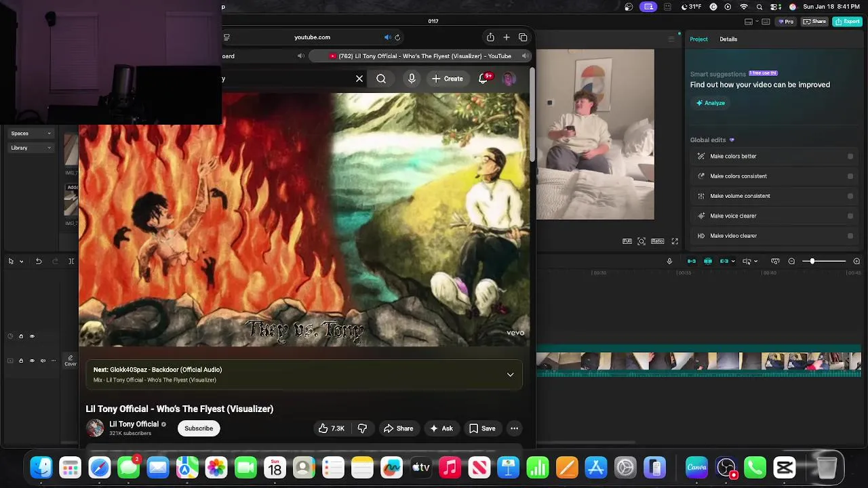Click CapCut's Share button
The width and height of the screenshot is (868, 488).
(814, 22)
